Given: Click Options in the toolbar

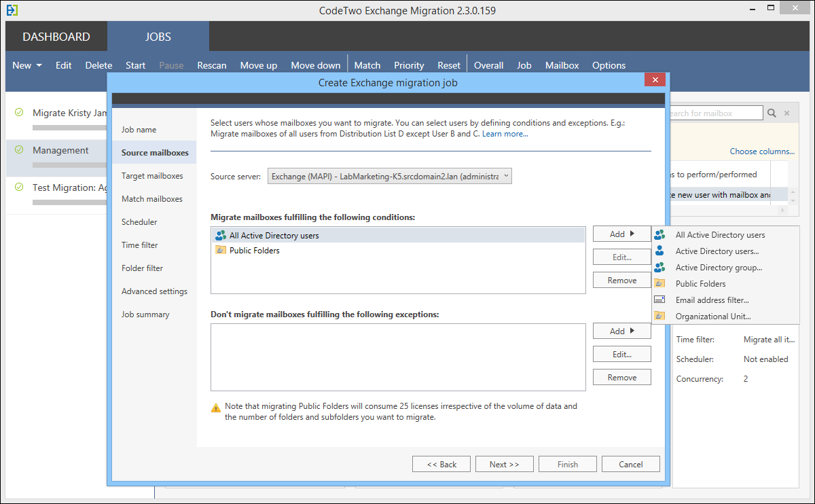Looking at the screenshot, I should click(609, 65).
